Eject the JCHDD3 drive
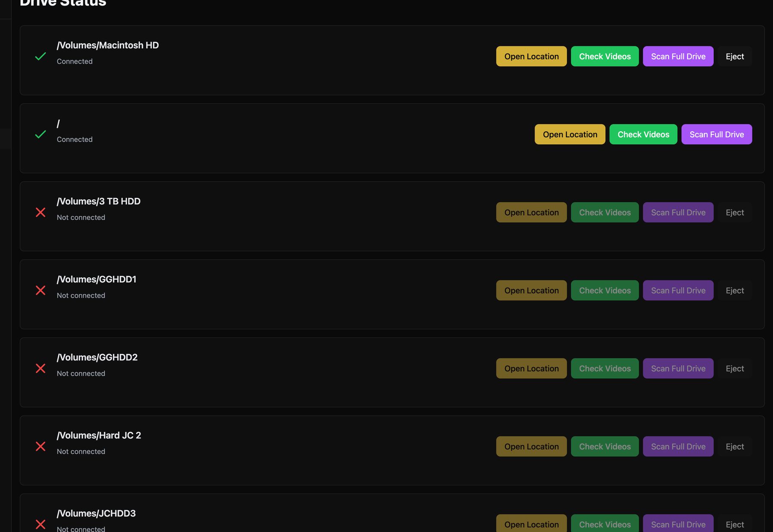 tap(735, 524)
